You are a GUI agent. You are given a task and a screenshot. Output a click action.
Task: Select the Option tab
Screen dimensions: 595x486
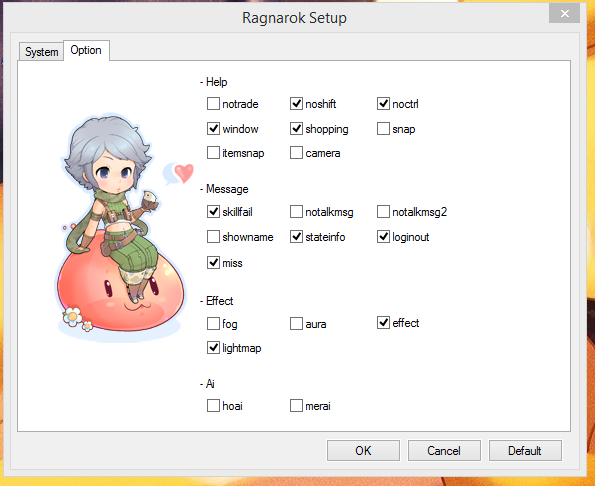point(86,50)
